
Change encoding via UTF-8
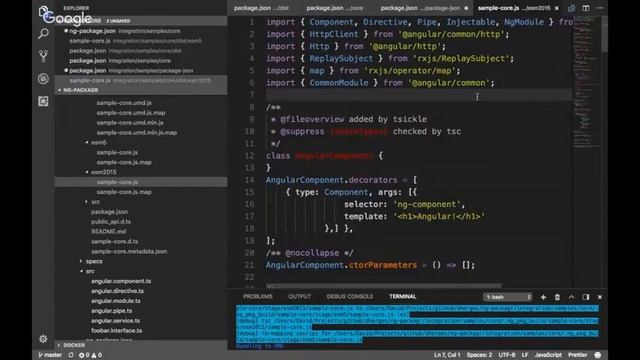(x=507, y=355)
